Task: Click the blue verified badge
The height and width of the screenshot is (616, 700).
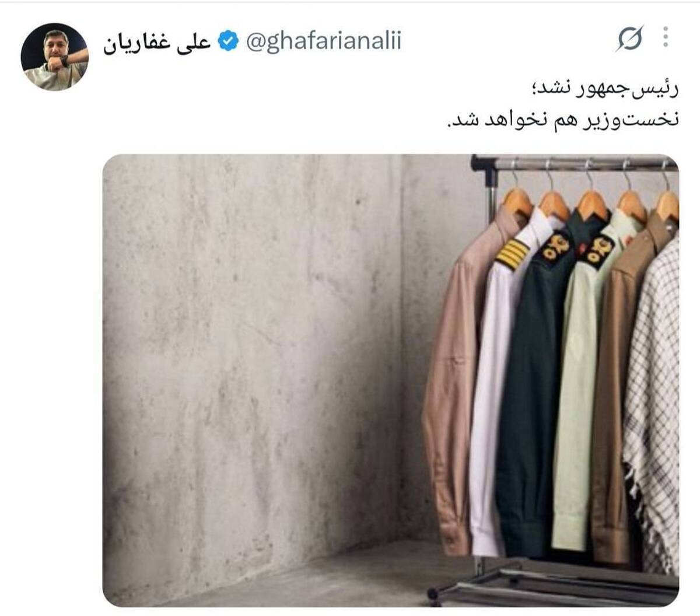Action: point(229,41)
